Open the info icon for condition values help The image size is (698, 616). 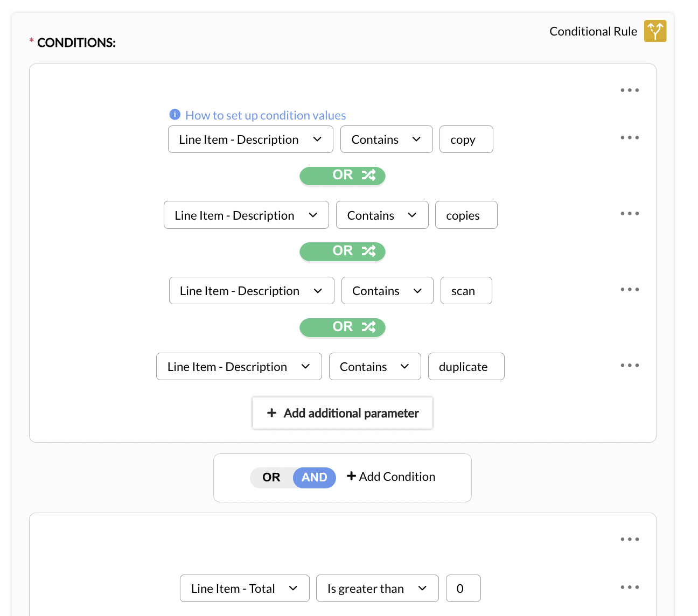coord(174,115)
